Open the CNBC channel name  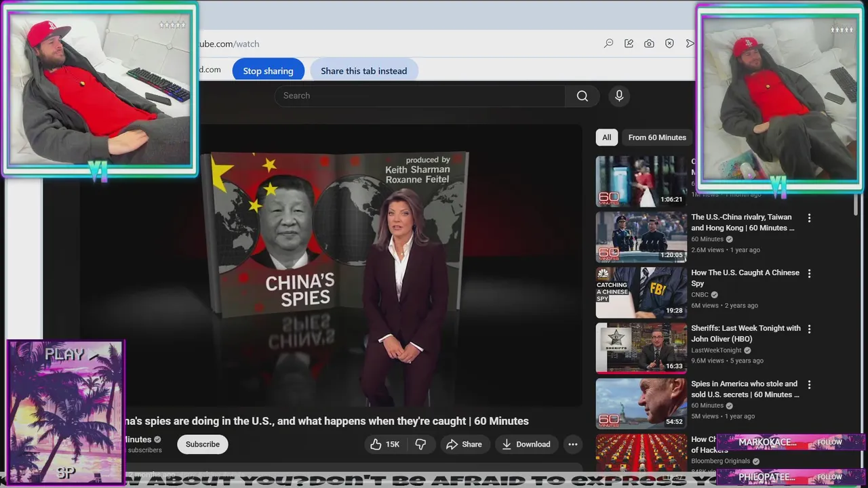[x=700, y=295]
